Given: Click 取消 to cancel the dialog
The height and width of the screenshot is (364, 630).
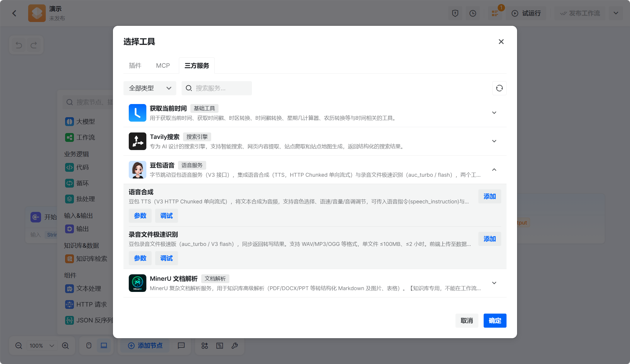Looking at the screenshot, I should (x=467, y=321).
